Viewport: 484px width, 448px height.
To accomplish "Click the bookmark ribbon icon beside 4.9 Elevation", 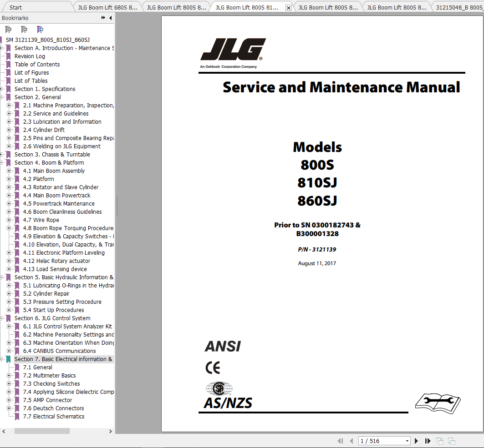I will click(x=17, y=237).
